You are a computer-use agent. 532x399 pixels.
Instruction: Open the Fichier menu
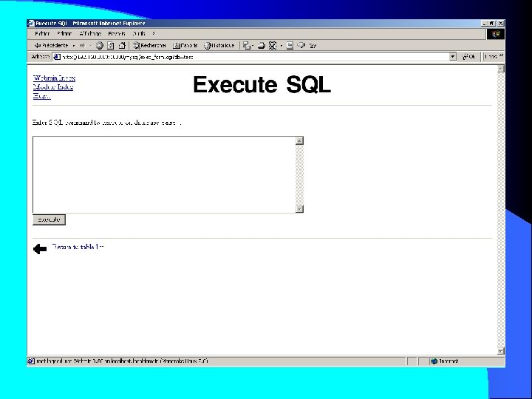tap(42, 33)
